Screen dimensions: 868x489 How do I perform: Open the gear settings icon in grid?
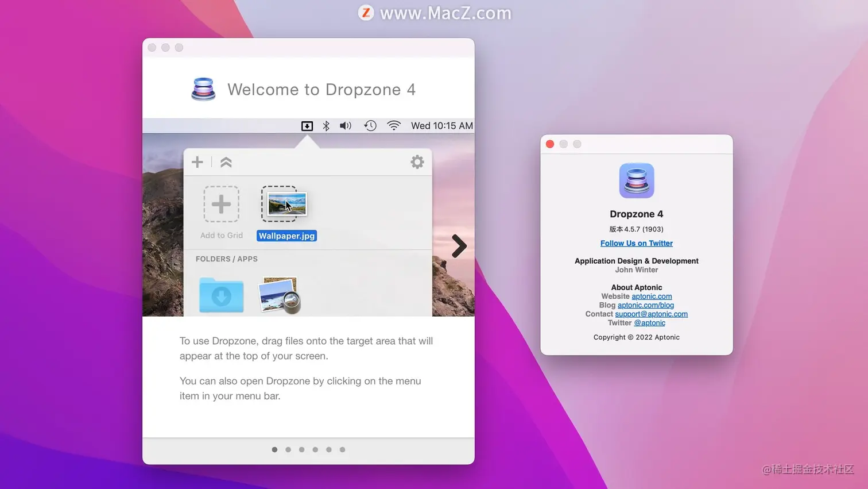[417, 162]
